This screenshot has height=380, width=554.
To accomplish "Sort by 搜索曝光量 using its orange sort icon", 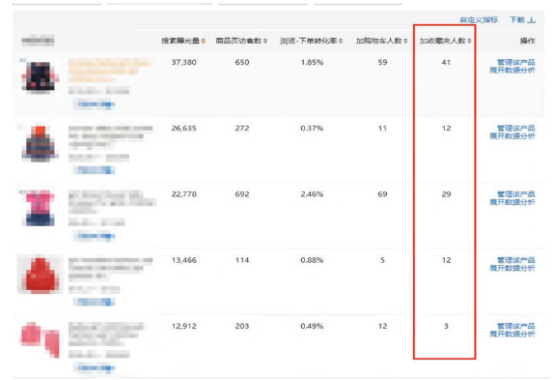I will tap(203, 41).
